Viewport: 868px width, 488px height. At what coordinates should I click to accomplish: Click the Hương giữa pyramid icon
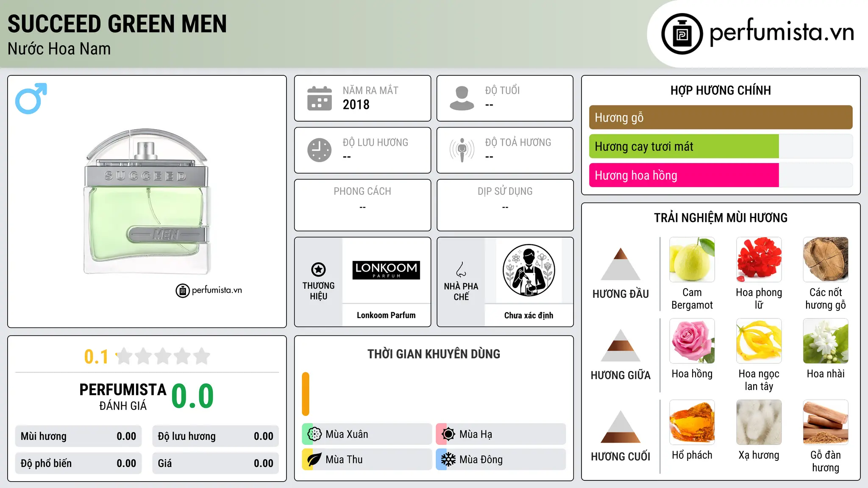point(620,345)
